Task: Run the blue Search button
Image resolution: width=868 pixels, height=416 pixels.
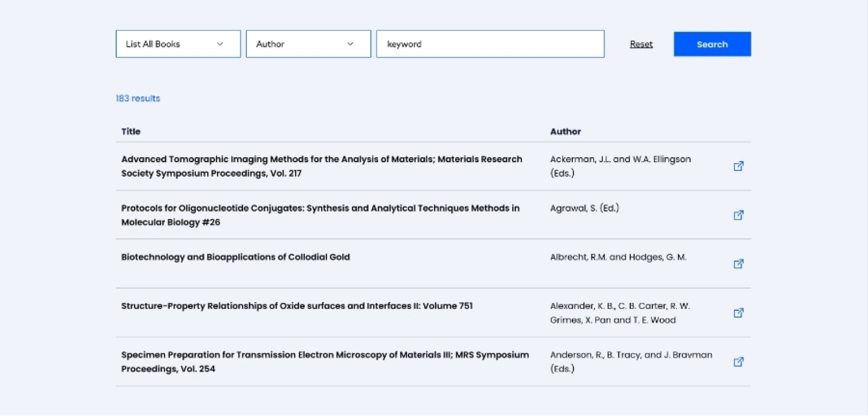Action: click(x=712, y=44)
